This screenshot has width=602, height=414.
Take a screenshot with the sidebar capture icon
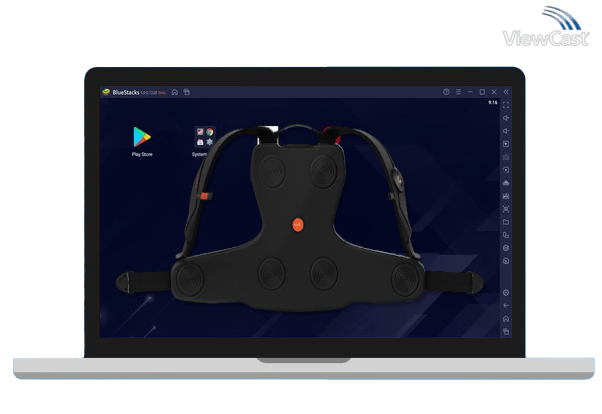[506, 209]
